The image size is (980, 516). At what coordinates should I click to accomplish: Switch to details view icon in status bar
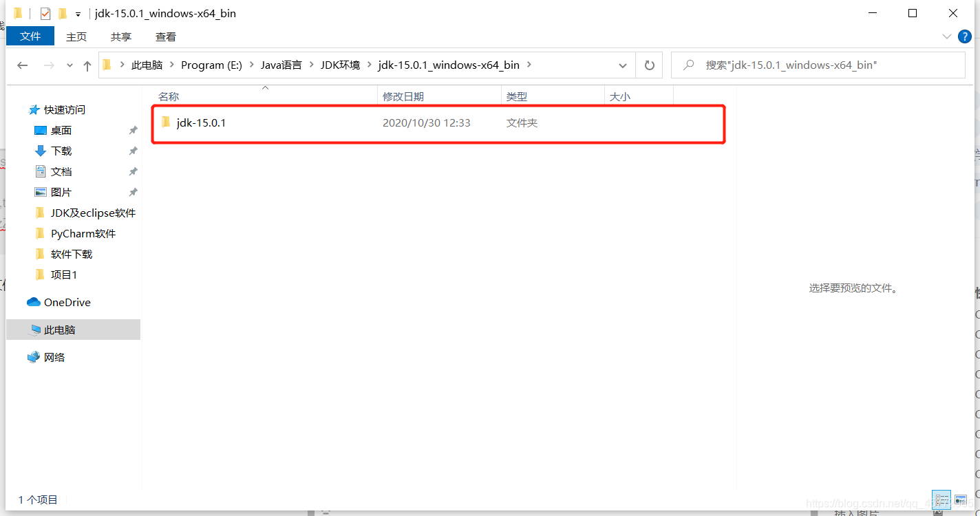click(x=941, y=500)
